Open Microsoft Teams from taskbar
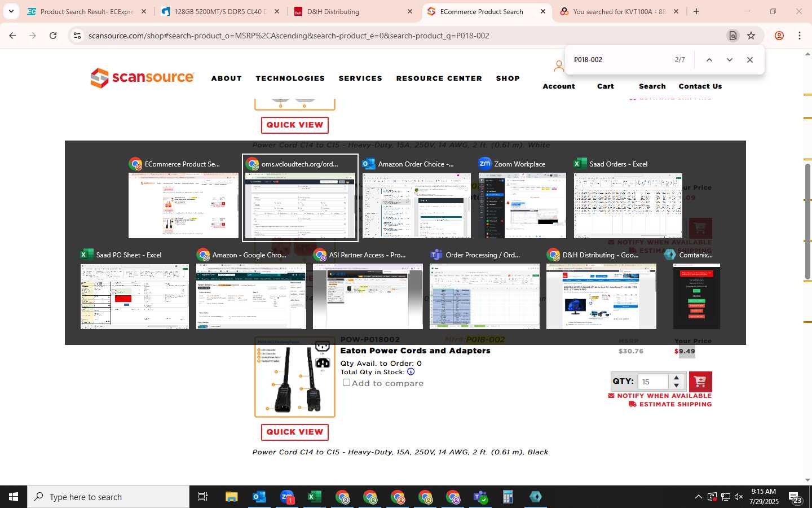The image size is (812, 508). pyautogui.click(x=480, y=497)
